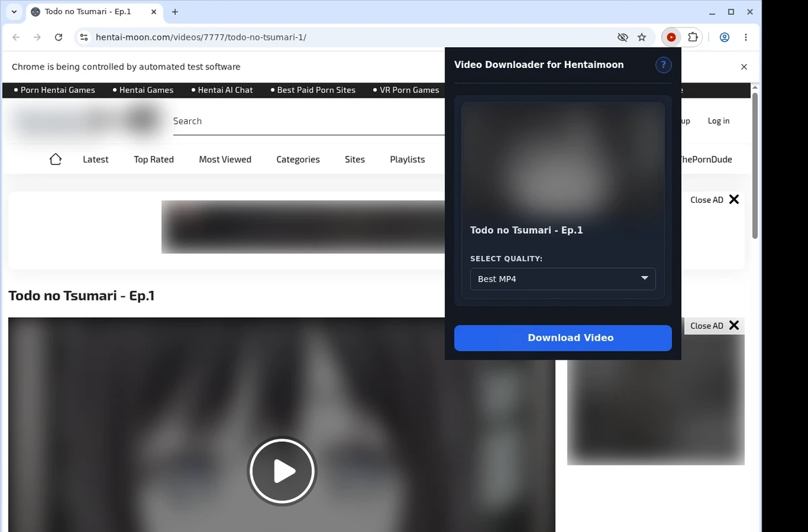
Task: Open the tab search dropdown arrow
Action: pyautogui.click(x=14, y=11)
